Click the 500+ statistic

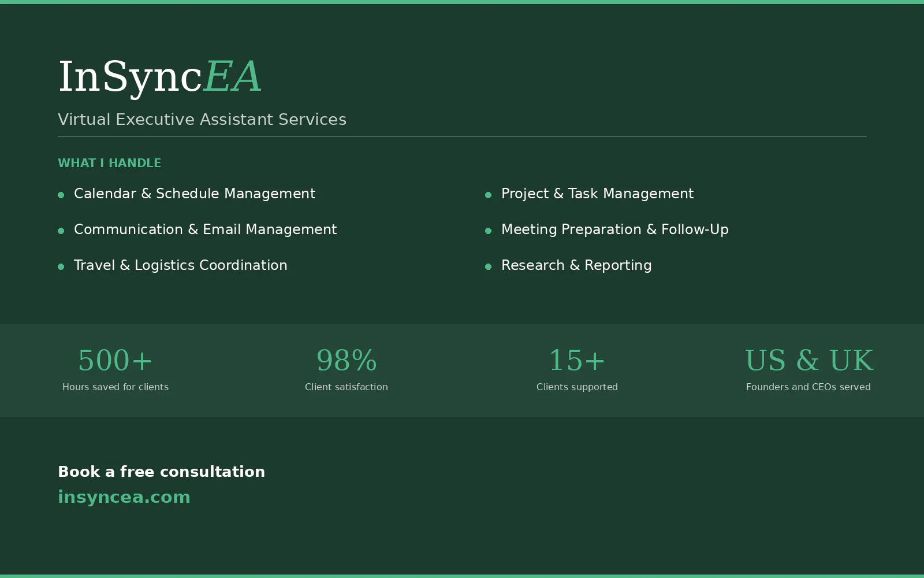pos(115,360)
